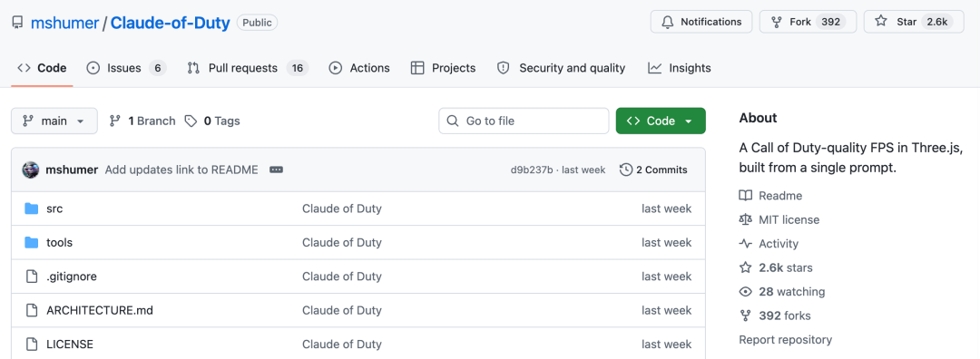Click the repository book icon beside mshumer
The image size is (980, 359).
(x=17, y=23)
